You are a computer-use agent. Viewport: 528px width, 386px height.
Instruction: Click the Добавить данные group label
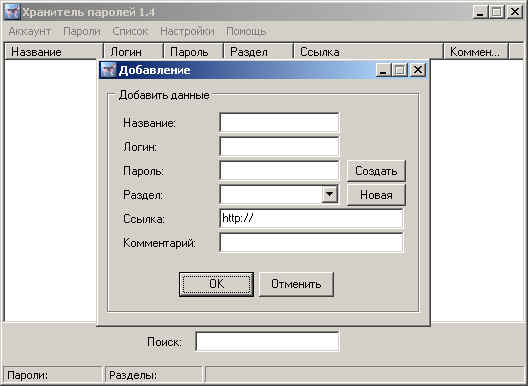pyautogui.click(x=164, y=95)
